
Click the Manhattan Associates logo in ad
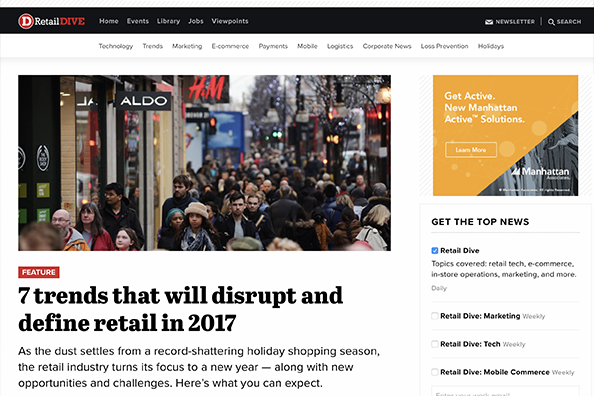pos(541,172)
